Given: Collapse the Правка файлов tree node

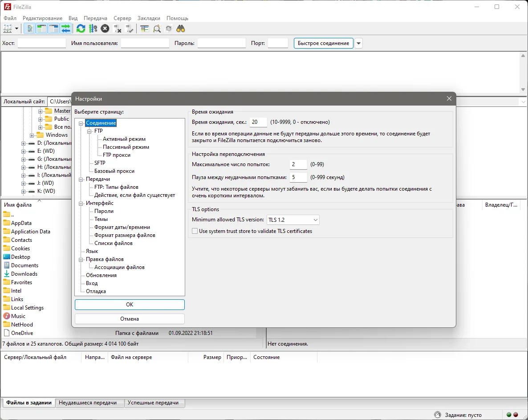Looking at the screenshot, I should 81,260.
